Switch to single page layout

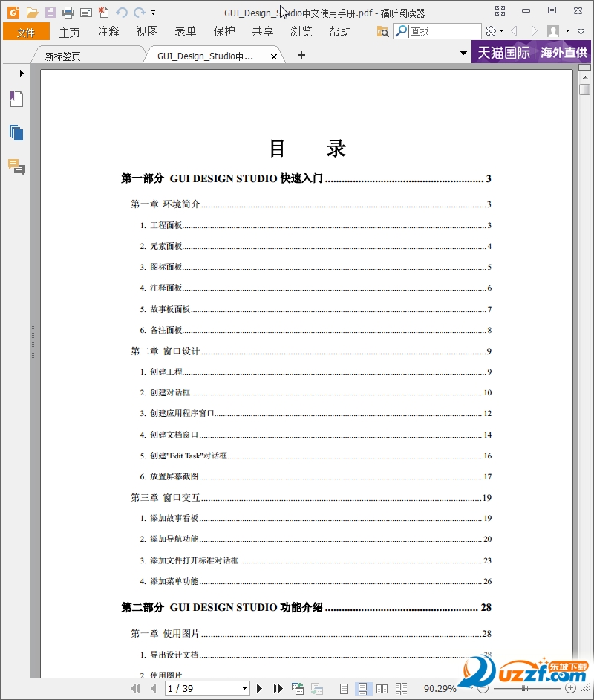(344, 689)
